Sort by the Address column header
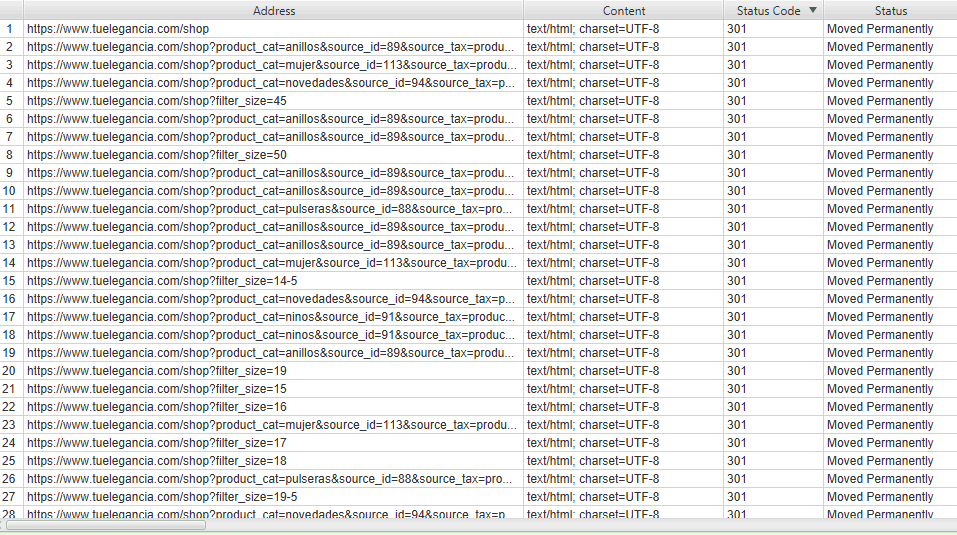 pyautogui.click(x=273, y=10)
